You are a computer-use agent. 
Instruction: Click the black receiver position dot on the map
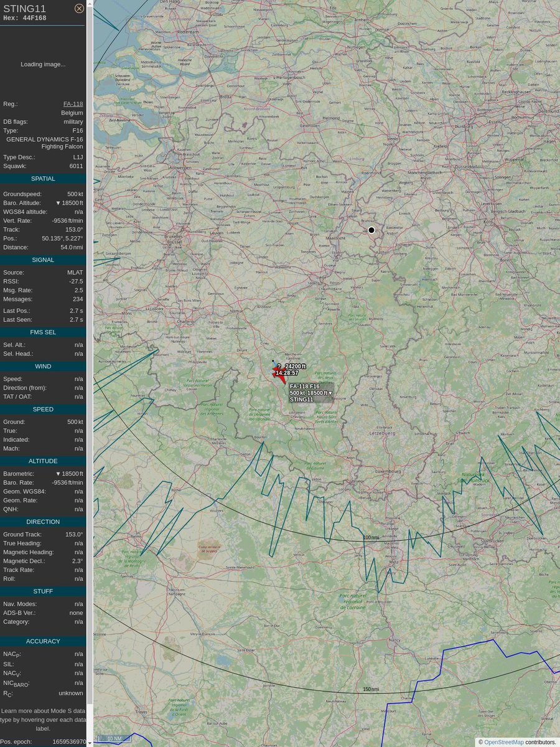point(371,230)
